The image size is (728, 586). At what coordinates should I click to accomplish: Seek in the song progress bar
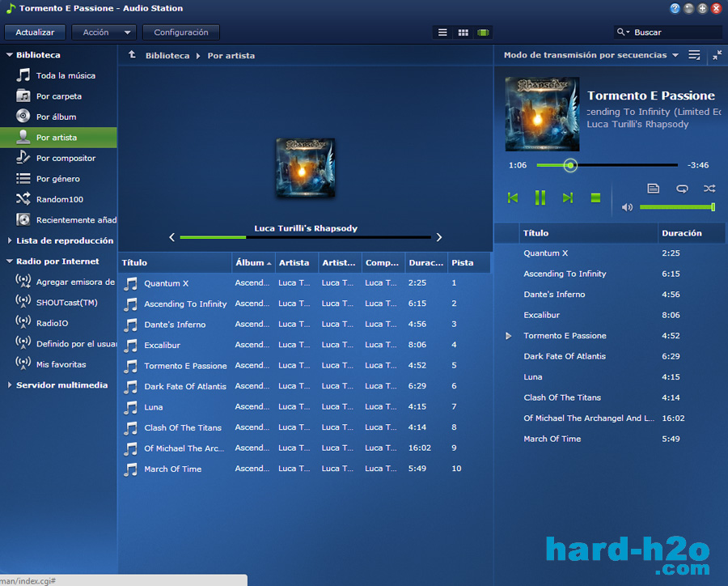pyautogui.click(x=607, y=165)
